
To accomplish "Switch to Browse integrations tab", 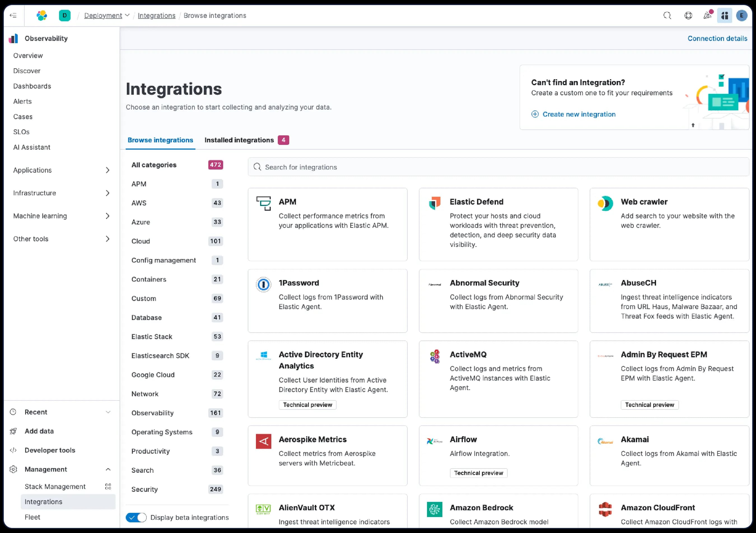I will (x=160, y=140).
